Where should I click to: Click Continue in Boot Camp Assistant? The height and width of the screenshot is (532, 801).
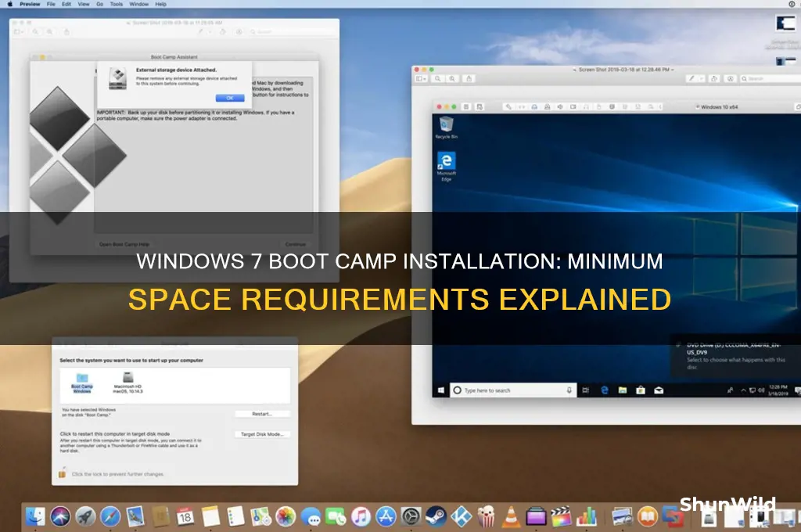click(295, 244)
